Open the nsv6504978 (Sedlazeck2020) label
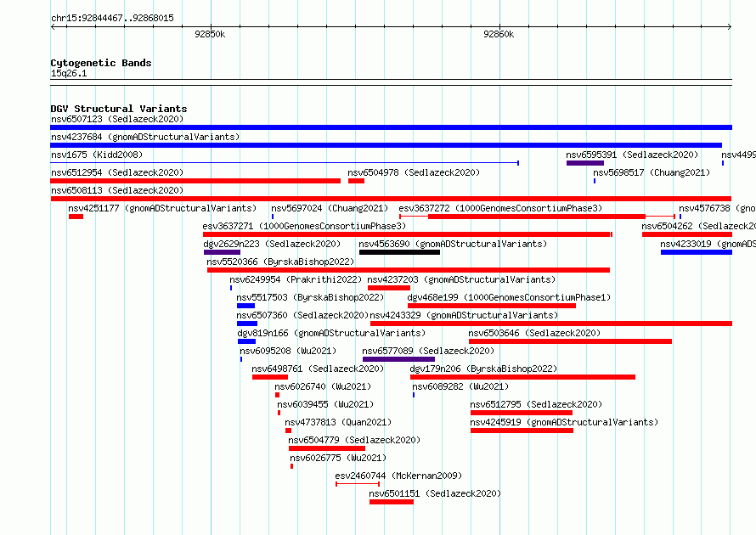Screen dimensions: 756x535 pyautogui.click(x=414, y=172)
